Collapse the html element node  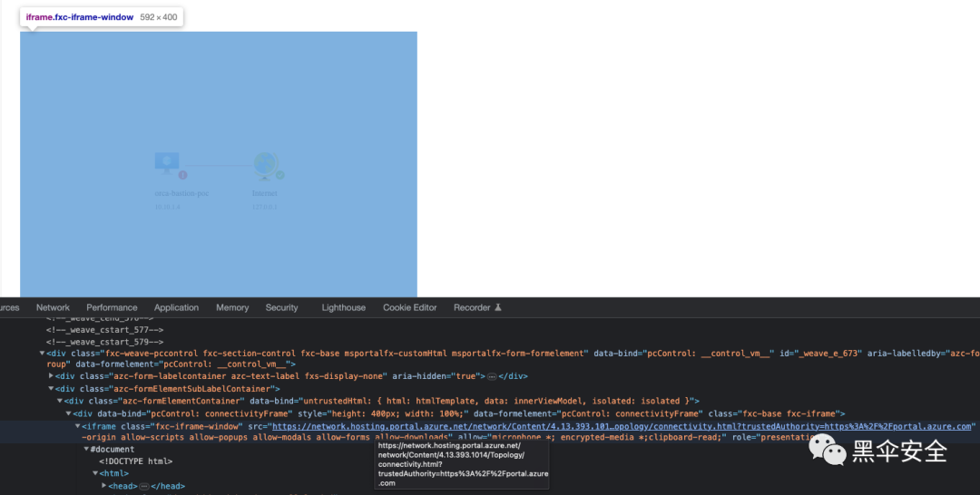[x=95, y=473]
